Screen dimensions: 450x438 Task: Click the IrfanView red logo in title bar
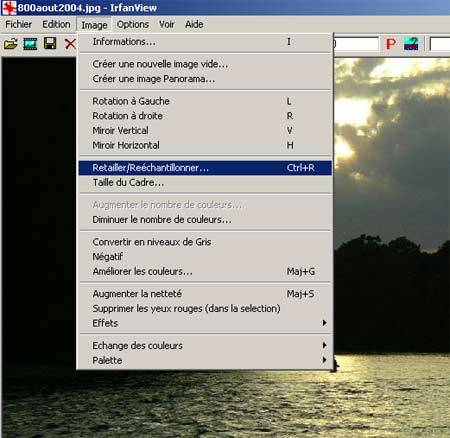(x=9, y=8)
